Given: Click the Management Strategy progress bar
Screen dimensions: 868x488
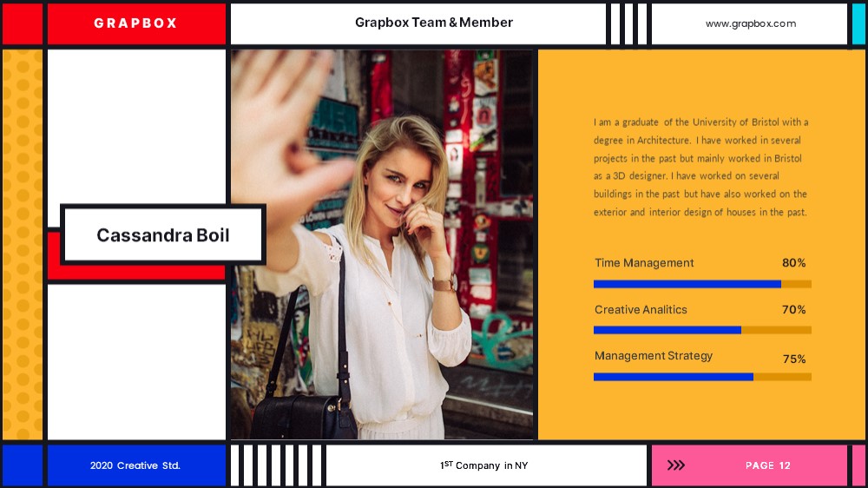Looking at the screenshot, I should click(x=702, y=377).
